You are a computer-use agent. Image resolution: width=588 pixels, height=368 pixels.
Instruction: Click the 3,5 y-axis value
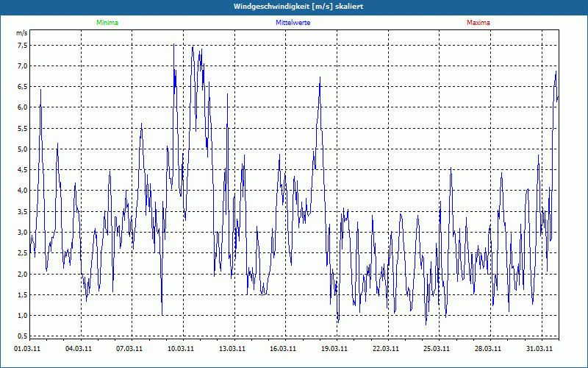pos(23,211)
